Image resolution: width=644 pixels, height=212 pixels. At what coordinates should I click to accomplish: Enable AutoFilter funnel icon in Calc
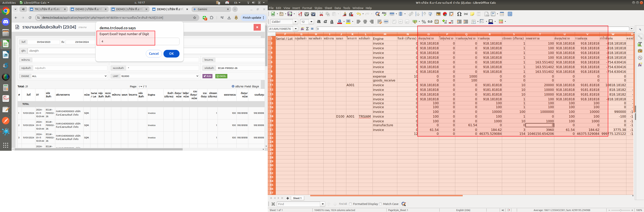tap(430, 14)
